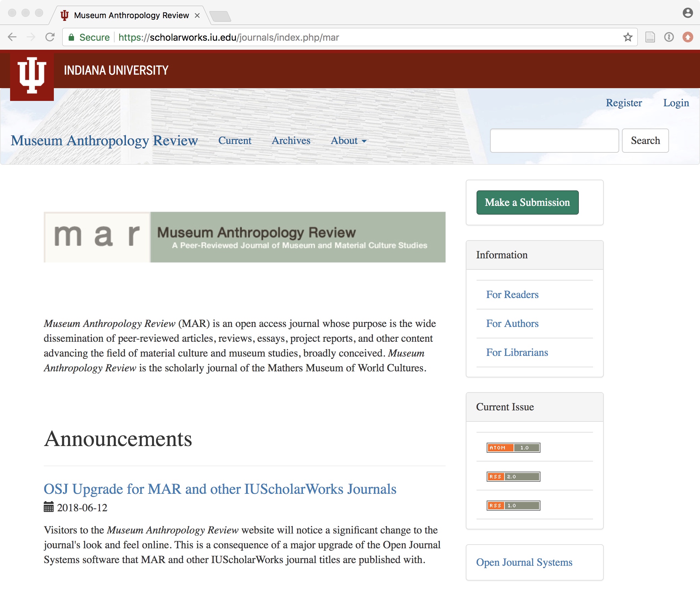Open the Archives section

click(x=291, y=141)
